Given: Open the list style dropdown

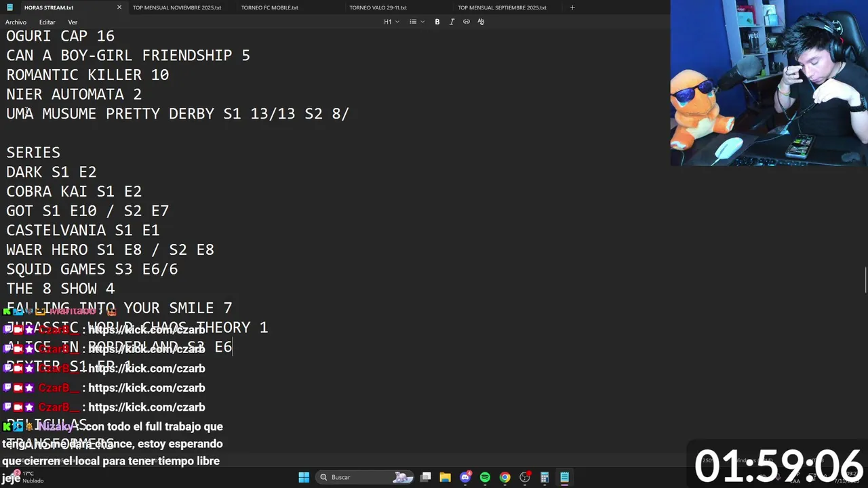Looking at the screenshot, I should coord(416,22).
